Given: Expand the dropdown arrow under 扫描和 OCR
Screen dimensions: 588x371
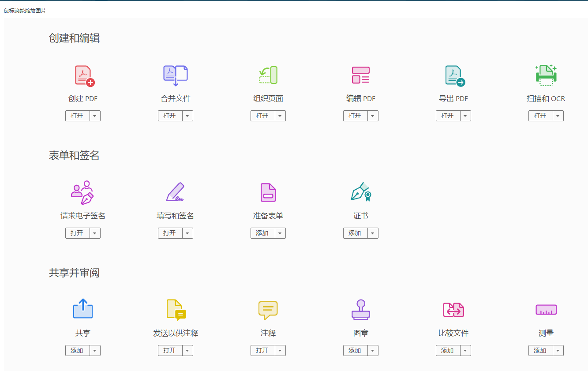Looking at the screenshot, I should 558,116.
